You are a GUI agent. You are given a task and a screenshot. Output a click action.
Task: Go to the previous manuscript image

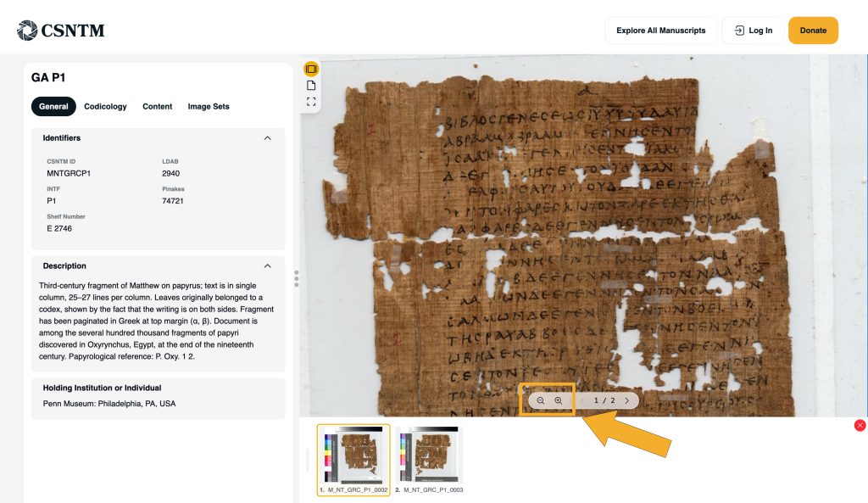click(582, 400)
